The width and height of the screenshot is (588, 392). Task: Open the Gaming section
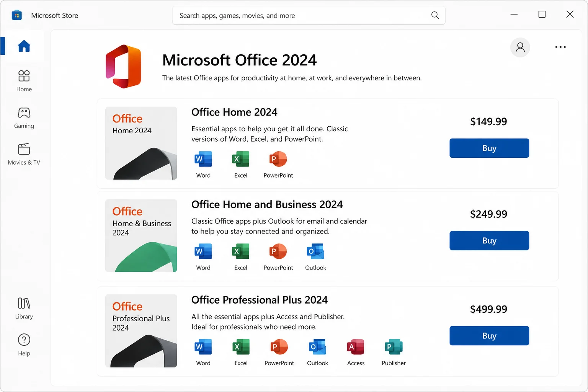click(24, 118)
